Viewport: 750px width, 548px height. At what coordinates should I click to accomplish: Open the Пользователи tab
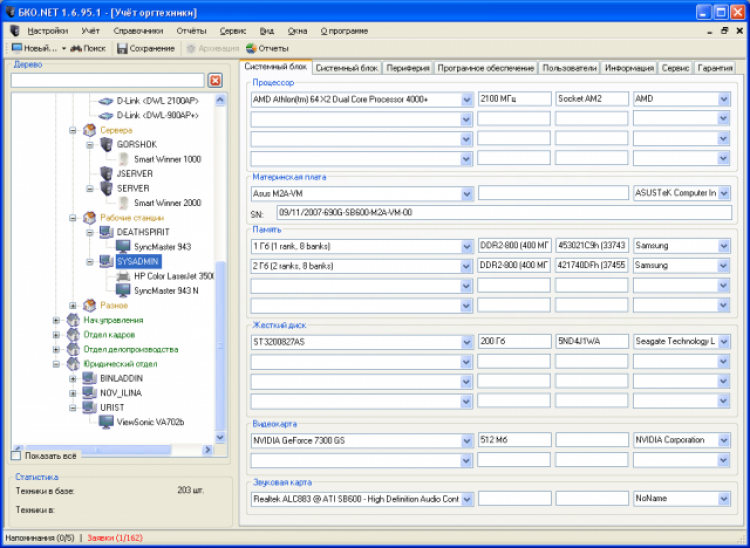pyautogui.click(x=569, y=68)
